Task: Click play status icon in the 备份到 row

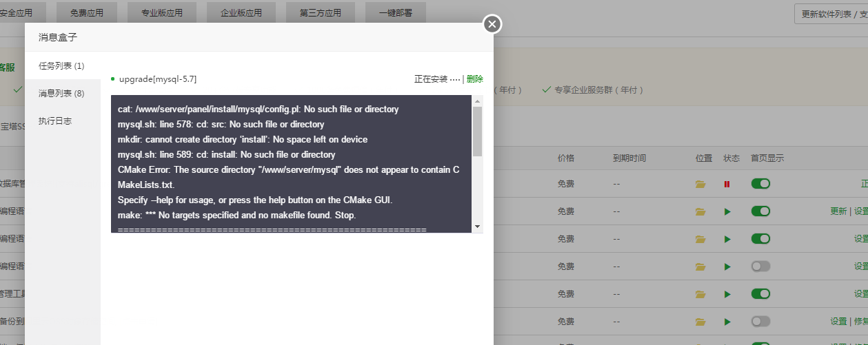Action: tap(727, 322)
